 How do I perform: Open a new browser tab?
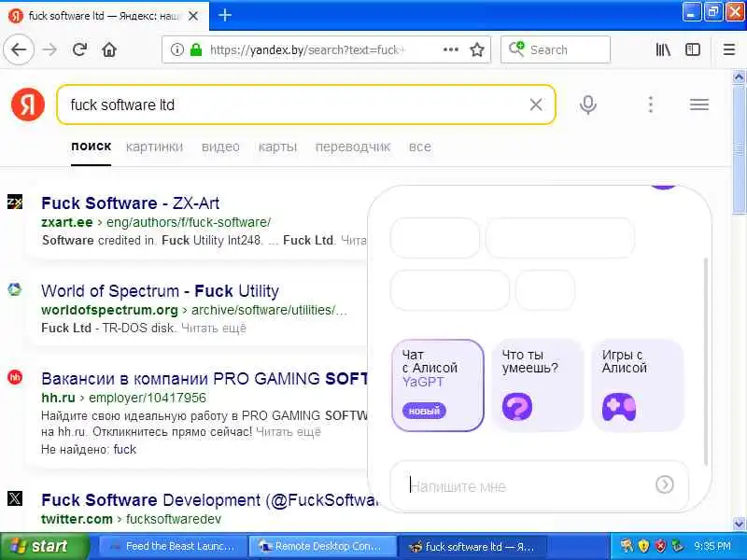[x=225, y=15]
